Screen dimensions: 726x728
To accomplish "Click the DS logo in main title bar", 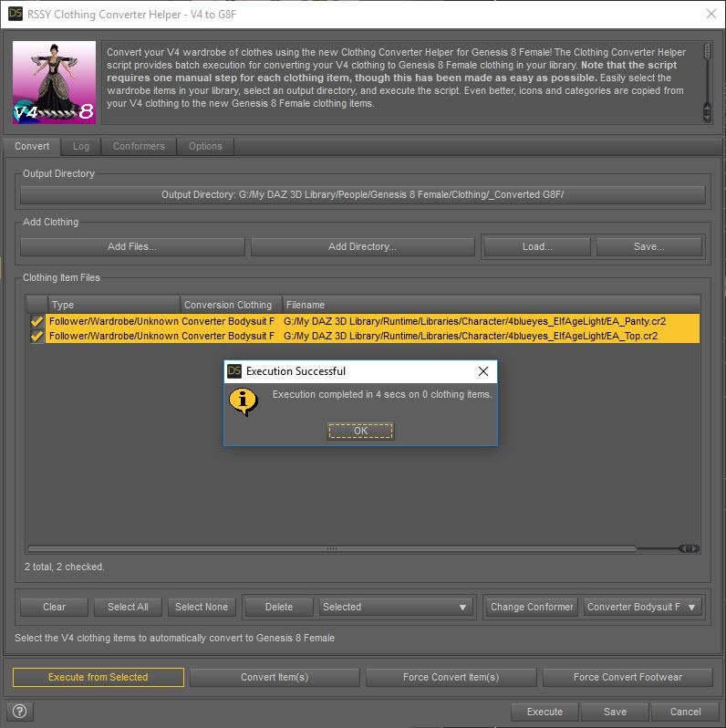I will 16,14.
